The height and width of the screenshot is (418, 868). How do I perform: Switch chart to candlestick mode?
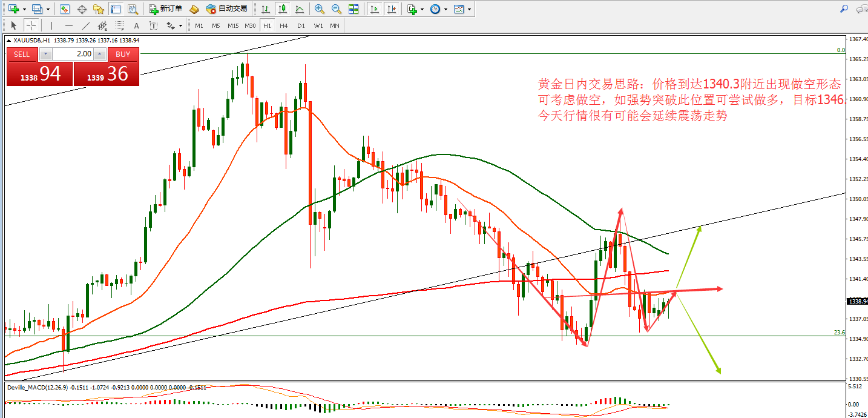click(x=282, y=9)
